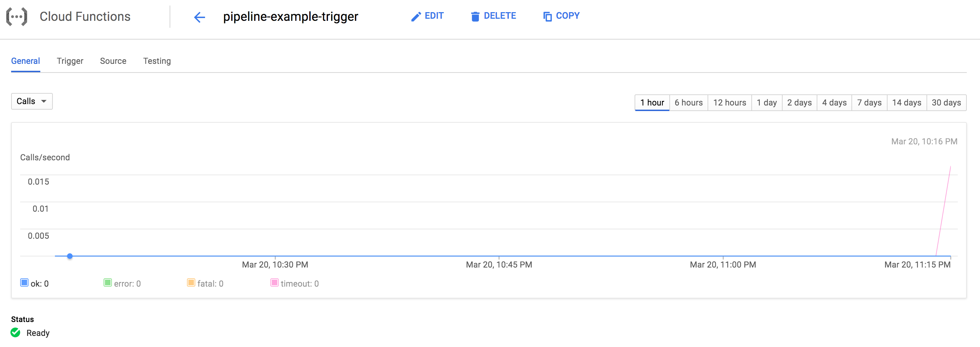The image size is (980, 347).
Task: Click the blue data point on chart
Action: [x=70, y=256]
